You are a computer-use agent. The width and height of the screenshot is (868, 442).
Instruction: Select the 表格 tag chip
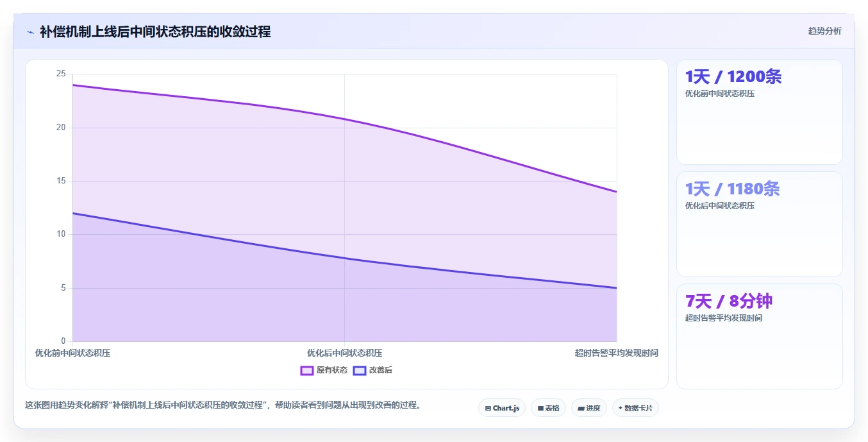tap(548, 408)
